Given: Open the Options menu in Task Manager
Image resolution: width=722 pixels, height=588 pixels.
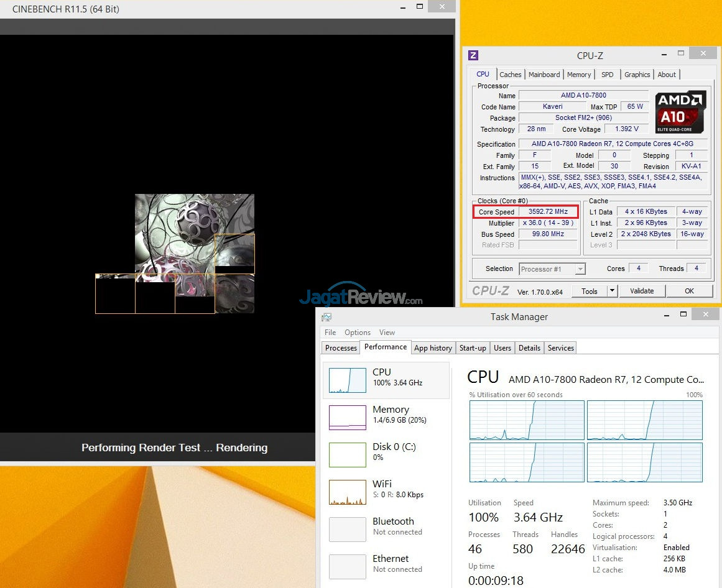Looking at the screenshot, I should (357, 333).
